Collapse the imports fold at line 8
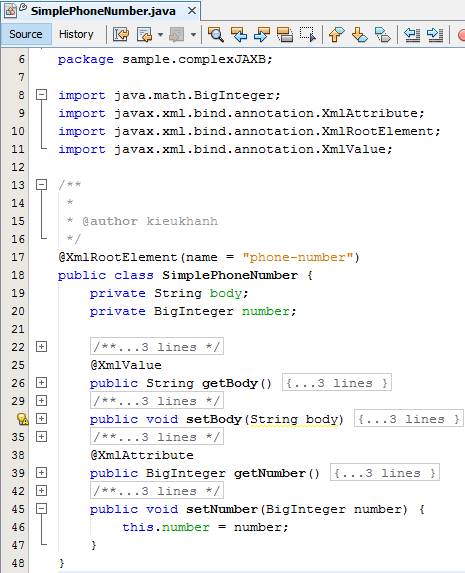The height and width of the screenshot is (573, 465). pyautogui.click(x=42, y=95)
